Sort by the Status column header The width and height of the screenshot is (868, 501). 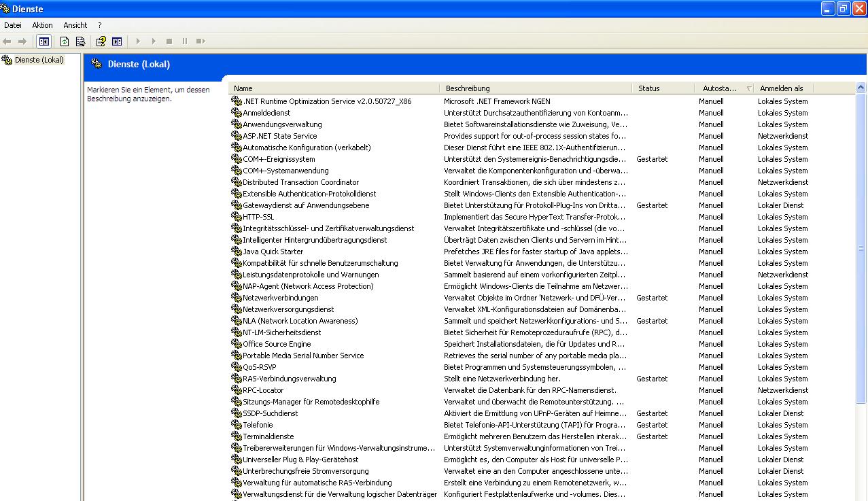pos(663,88)
